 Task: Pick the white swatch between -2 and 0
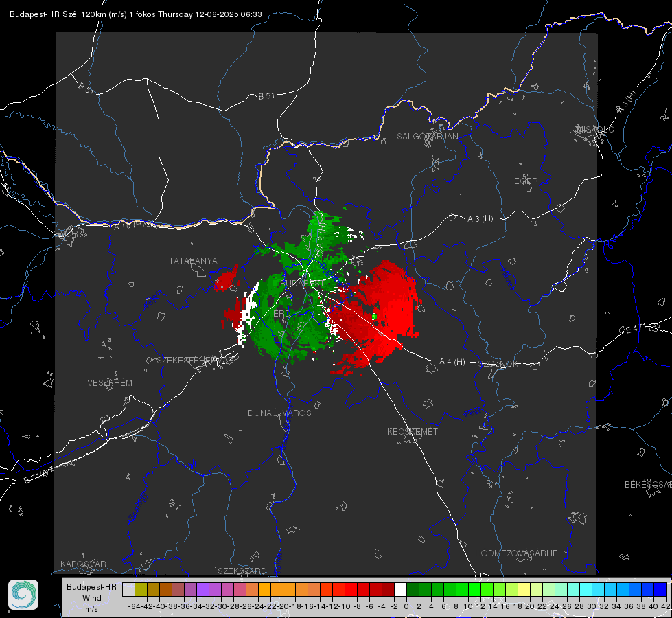pyautogui.click(x=400, y=589)
